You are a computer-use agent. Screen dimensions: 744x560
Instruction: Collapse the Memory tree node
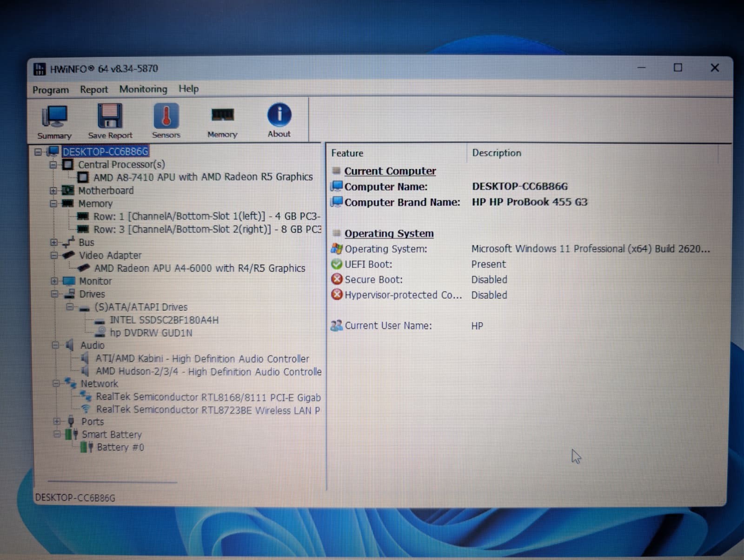(x=53, y=204)
